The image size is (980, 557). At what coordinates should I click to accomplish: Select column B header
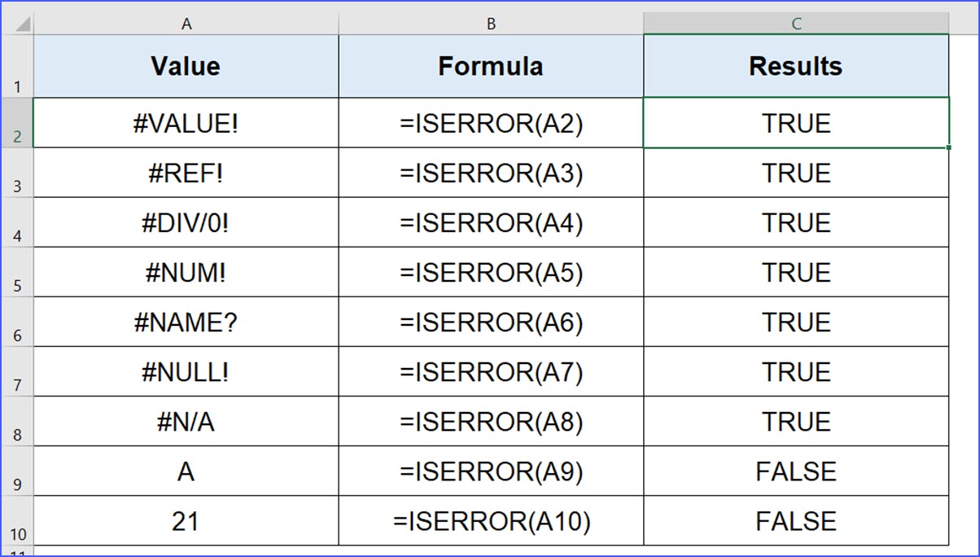491,24
